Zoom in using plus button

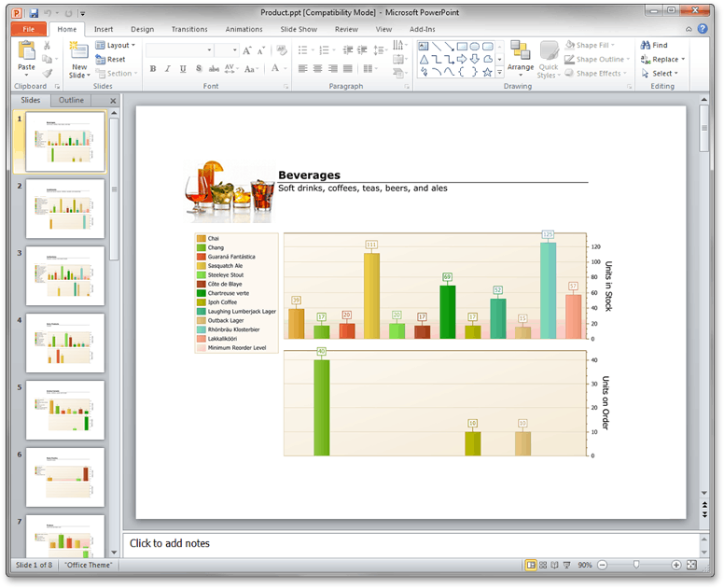(676, 565)
